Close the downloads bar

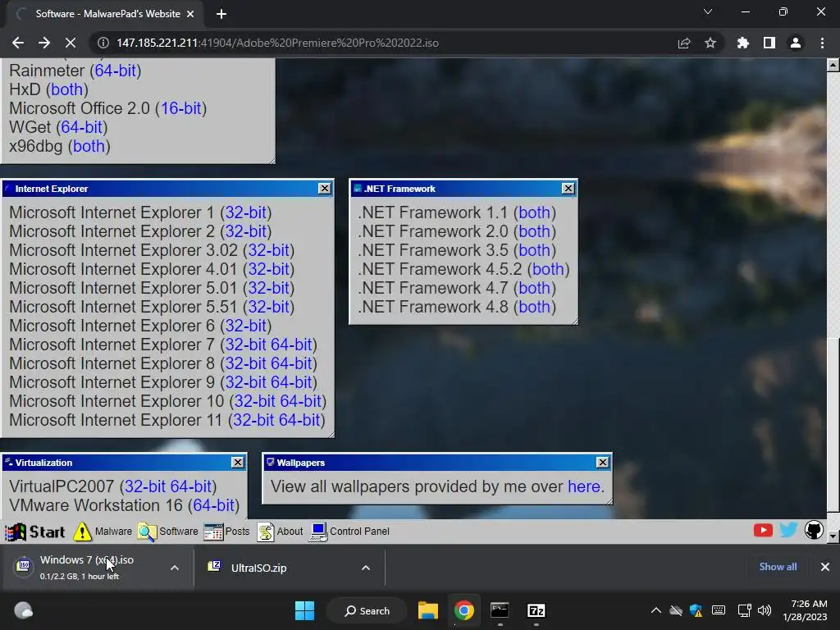pyautogui.click(x=825, y=567)
